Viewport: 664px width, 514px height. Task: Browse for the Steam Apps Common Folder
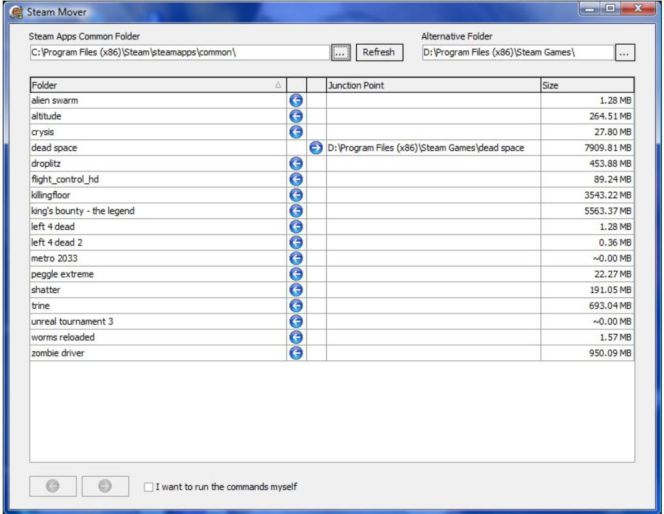click(x=340, y=53)
